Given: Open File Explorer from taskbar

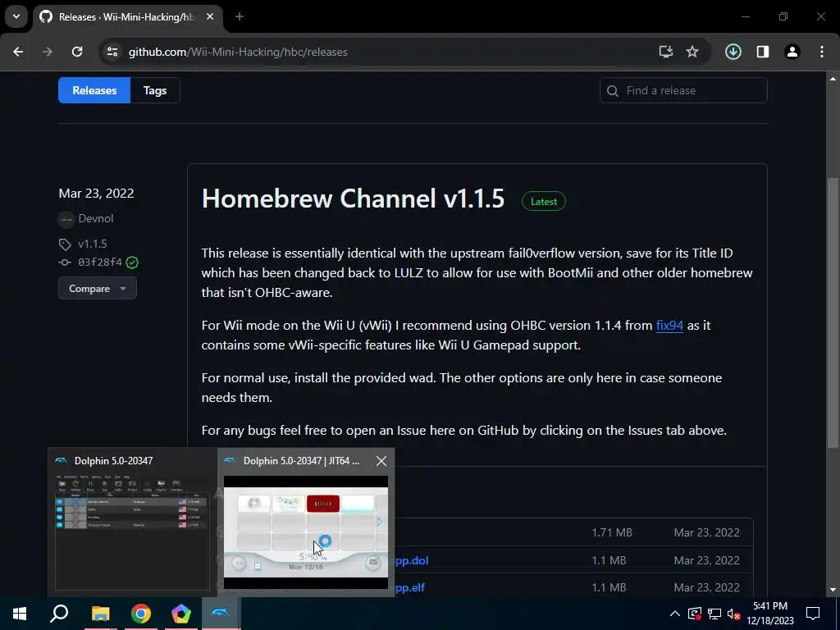Looking at the screenshot, I should point(100,614).
